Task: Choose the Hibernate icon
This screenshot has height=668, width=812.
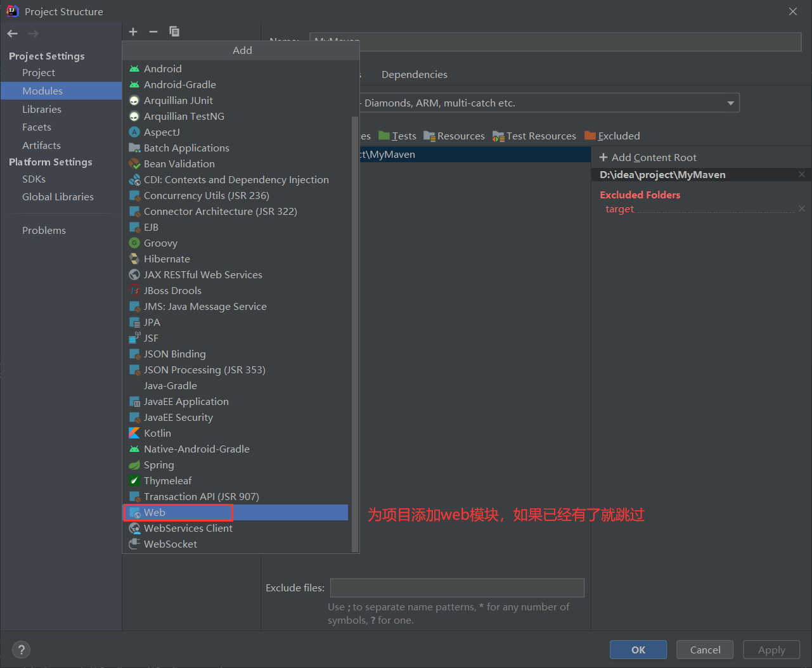Action: click(x=134, y=259)
